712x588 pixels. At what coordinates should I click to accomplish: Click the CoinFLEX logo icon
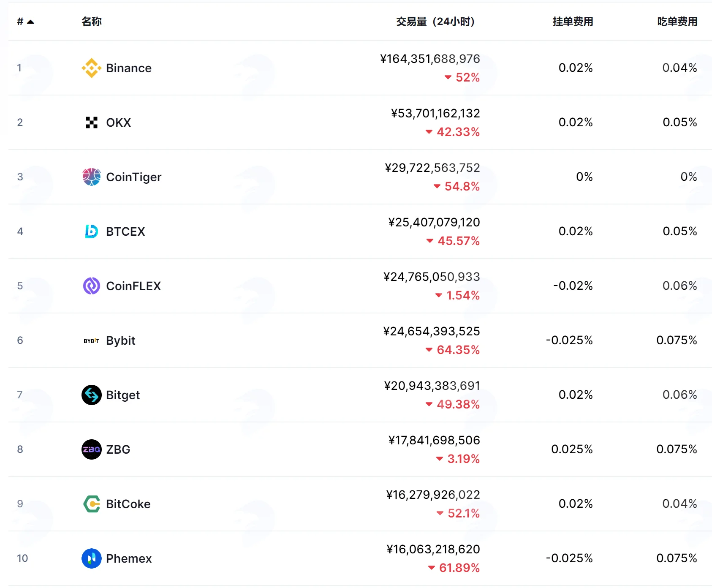92,286
